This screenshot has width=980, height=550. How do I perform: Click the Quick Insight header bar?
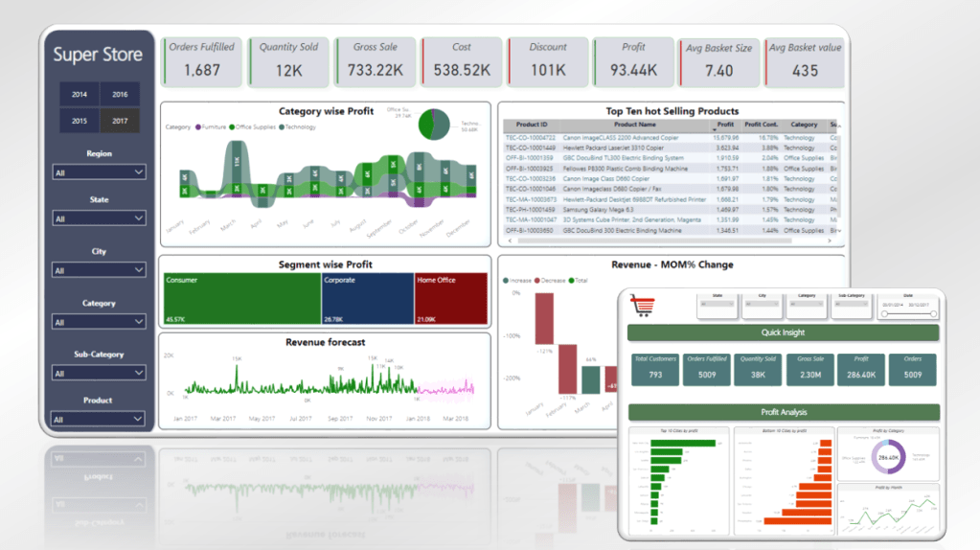783,332
